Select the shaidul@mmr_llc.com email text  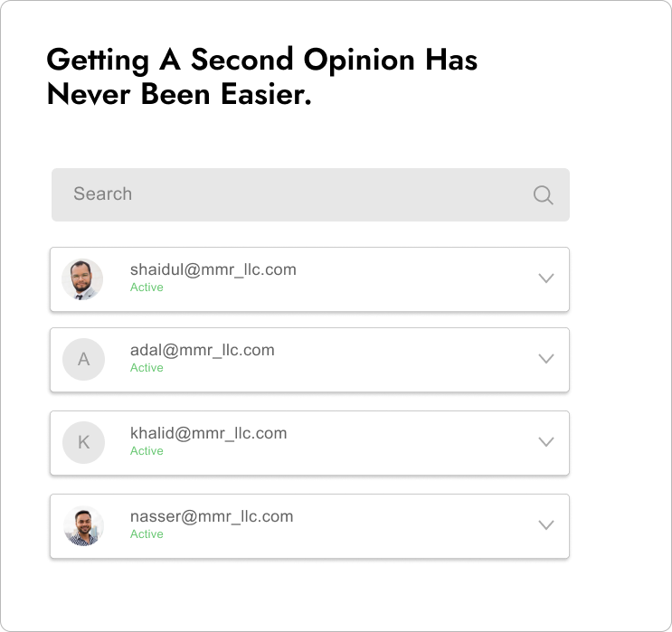tap(213, 269)
